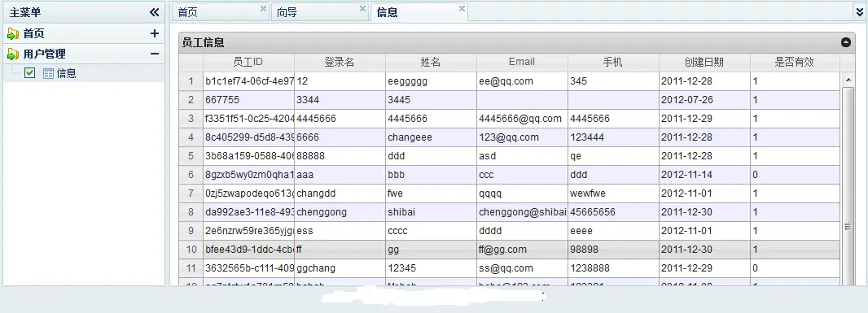Sort by 登录名 column header
This screenshot has height=313, width=868.
click(x=340, y=62)
